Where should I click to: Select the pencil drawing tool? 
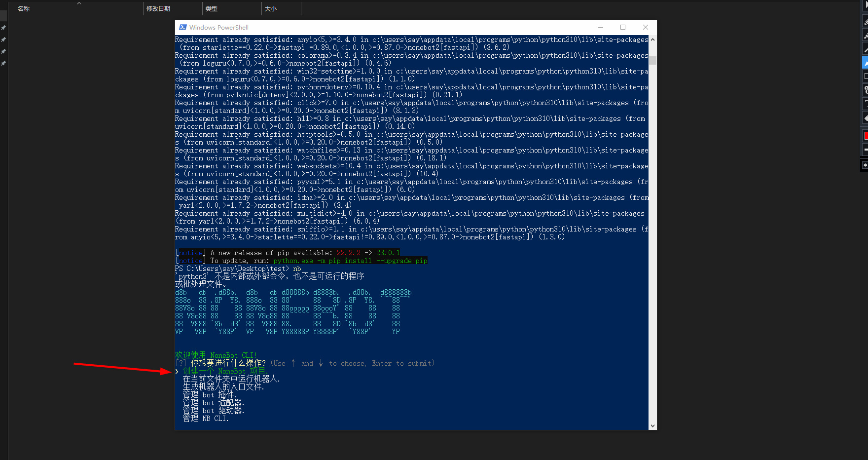[x=865, y=22]
